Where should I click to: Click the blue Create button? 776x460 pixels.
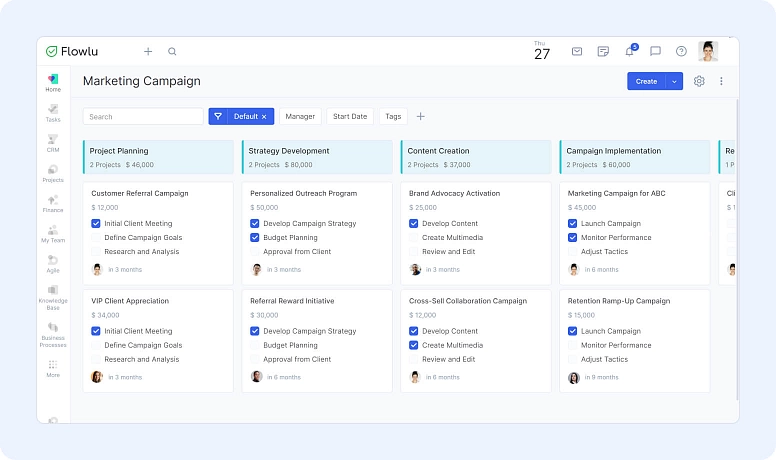coord(646,81)
